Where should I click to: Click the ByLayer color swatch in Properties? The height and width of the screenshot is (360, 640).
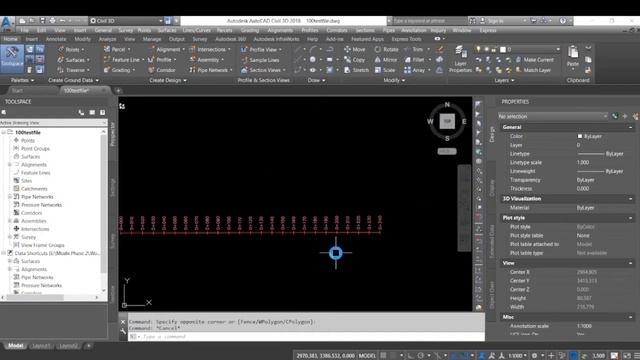(x=580, y=136)
